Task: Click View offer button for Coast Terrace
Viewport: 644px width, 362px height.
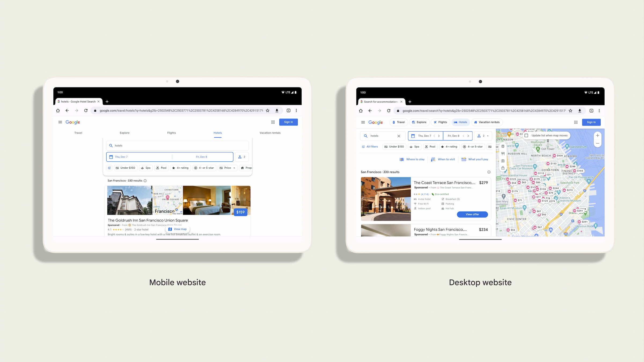Action: (472, 214)
